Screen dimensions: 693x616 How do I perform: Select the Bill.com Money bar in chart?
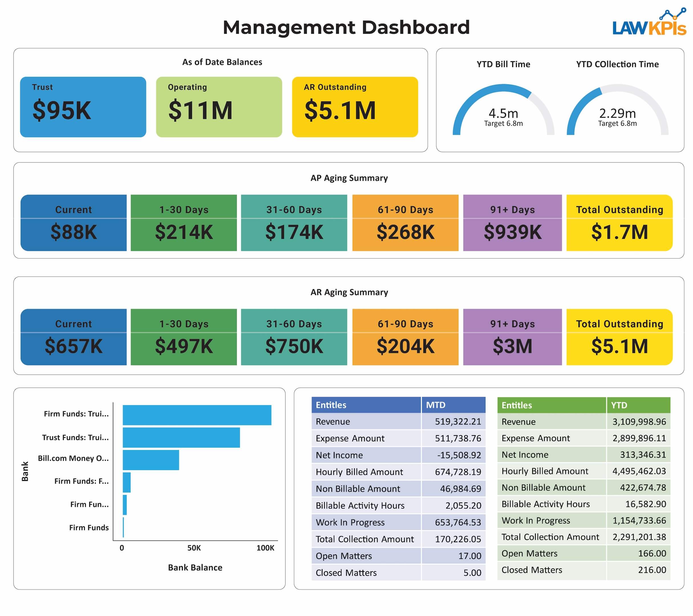coord(151,460)
